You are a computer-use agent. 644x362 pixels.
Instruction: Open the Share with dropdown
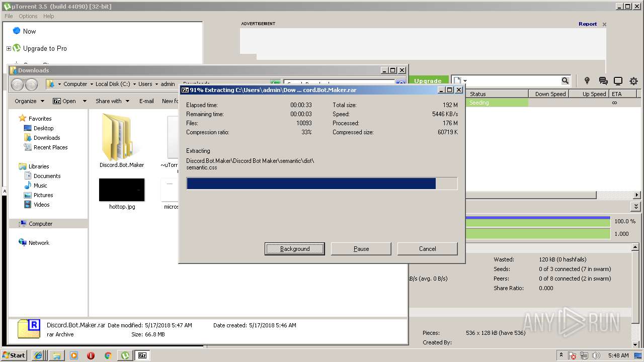112,101
